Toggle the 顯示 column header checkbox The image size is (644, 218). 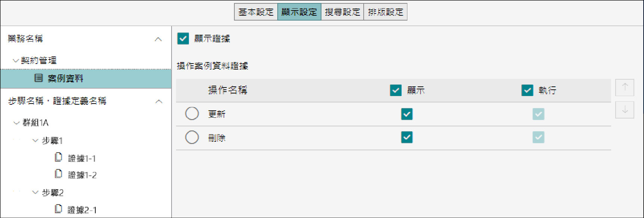(x=395, y=90)
